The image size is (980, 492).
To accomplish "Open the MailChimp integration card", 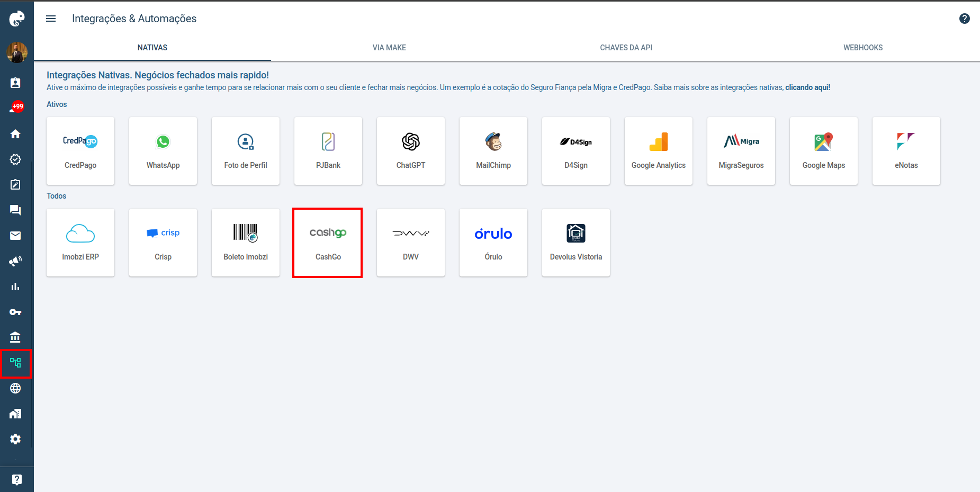I will [493, 151].
